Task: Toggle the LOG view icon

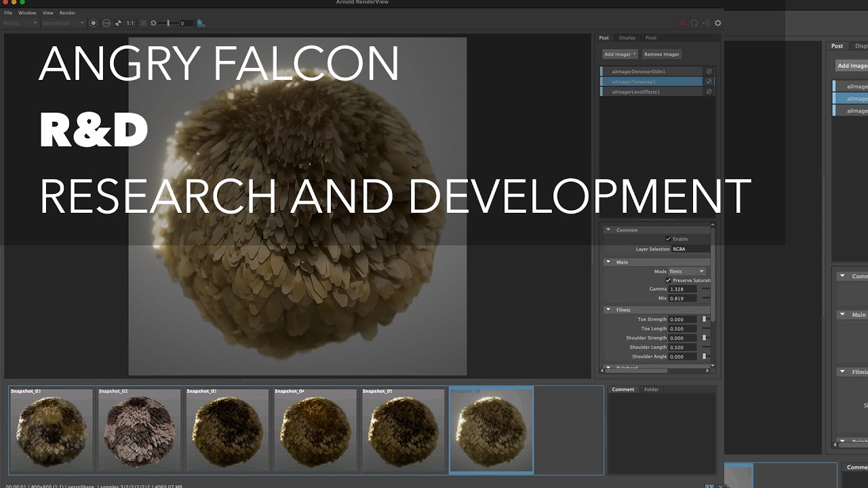Action: click(201, 23)
